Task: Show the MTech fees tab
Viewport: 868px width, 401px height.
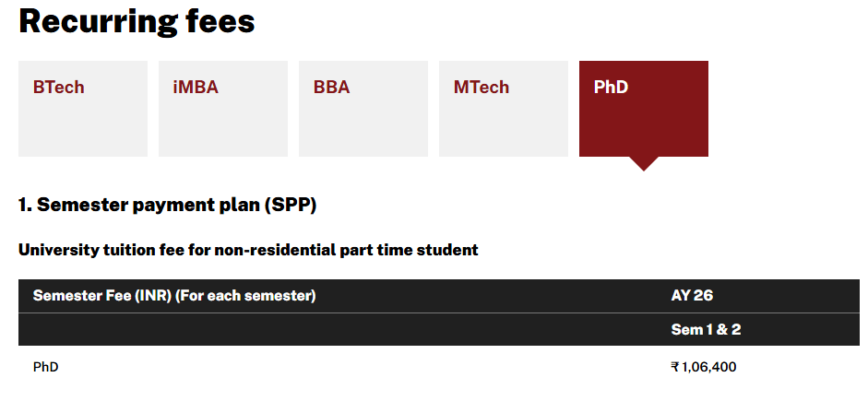Action: (503, 108)
